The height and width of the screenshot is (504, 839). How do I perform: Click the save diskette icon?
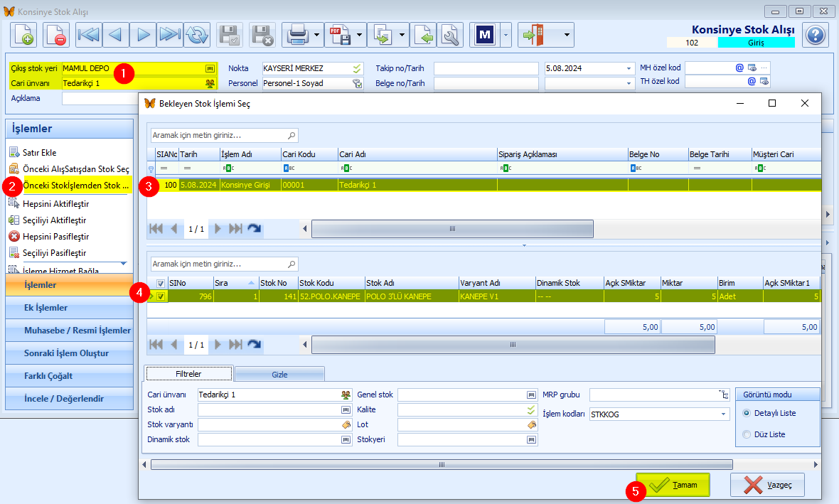(230, 36)
